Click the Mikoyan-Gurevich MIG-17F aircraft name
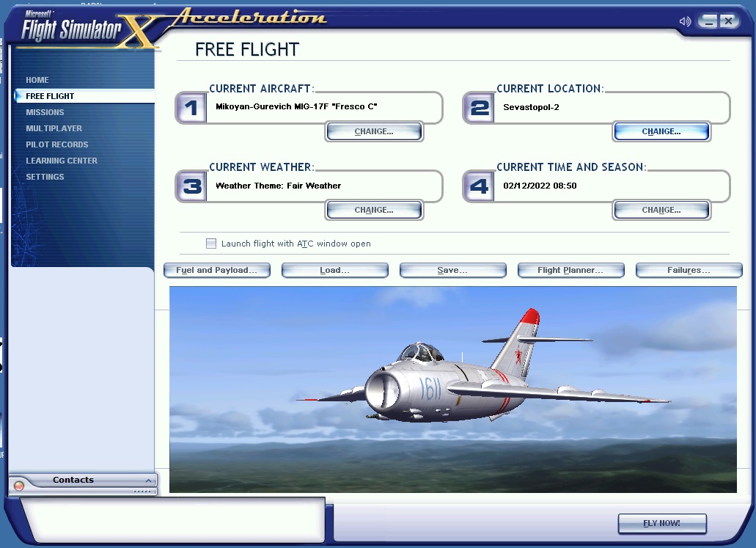This screenshot has width=756, height=548. point(296,106)
